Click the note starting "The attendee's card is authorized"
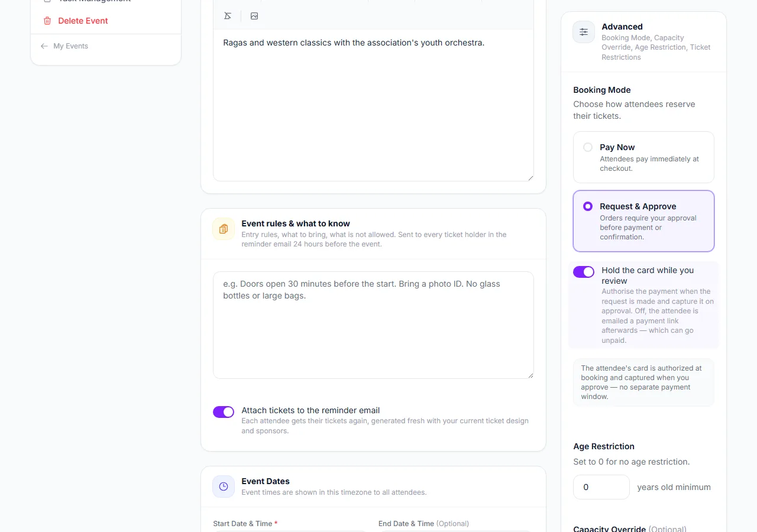Image resolution: width=757 pixels, height=532 pixels. point(643,382)
